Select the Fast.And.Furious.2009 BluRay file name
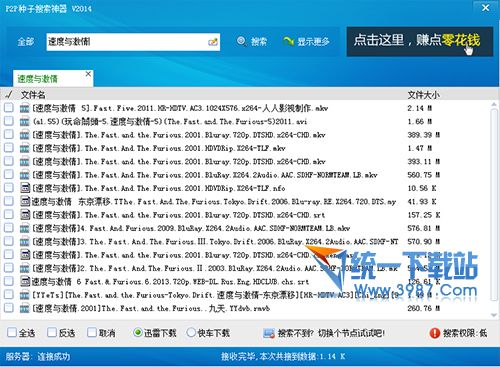 [x=191, y=228]
